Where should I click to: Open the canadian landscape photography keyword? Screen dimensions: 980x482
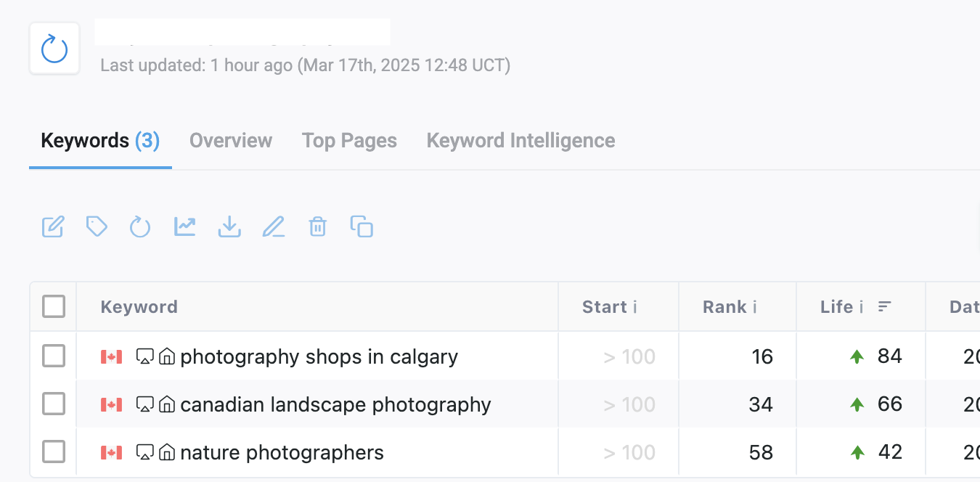335,404
